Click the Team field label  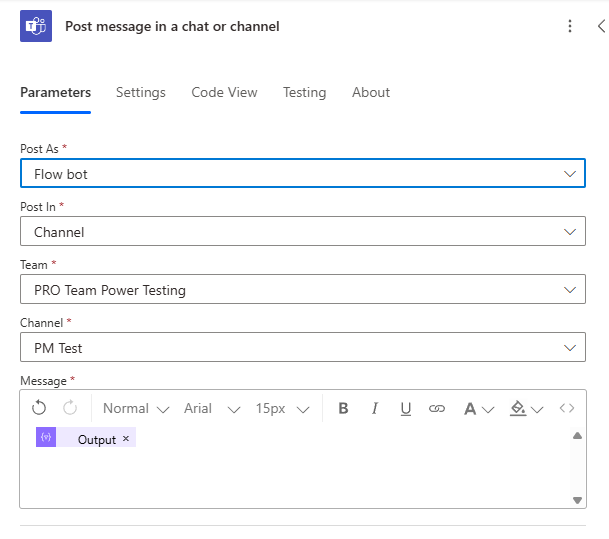[x=34, y=265]
